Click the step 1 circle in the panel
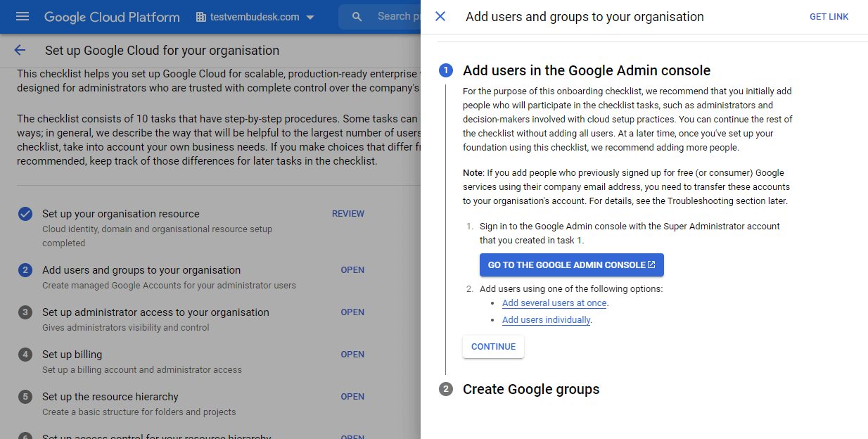Image resolution: width=868 pixels, height=439 pixels. click(445, 70)
